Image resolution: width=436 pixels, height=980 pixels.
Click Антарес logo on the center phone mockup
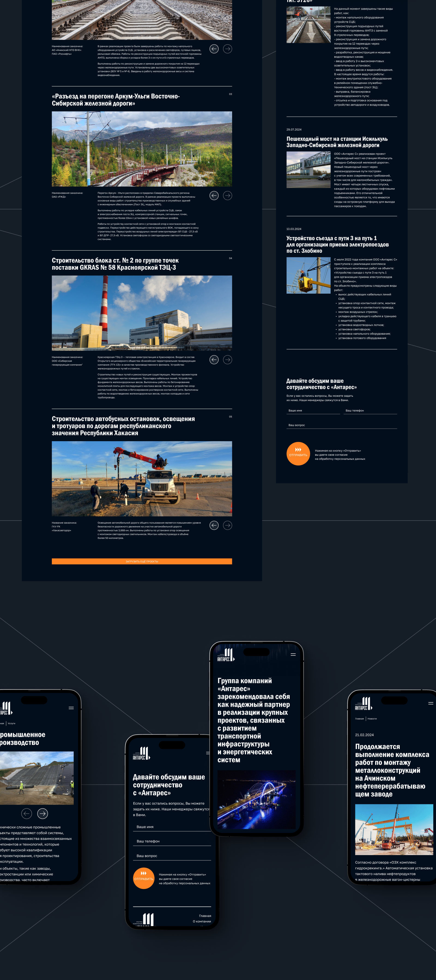point(226,655)
